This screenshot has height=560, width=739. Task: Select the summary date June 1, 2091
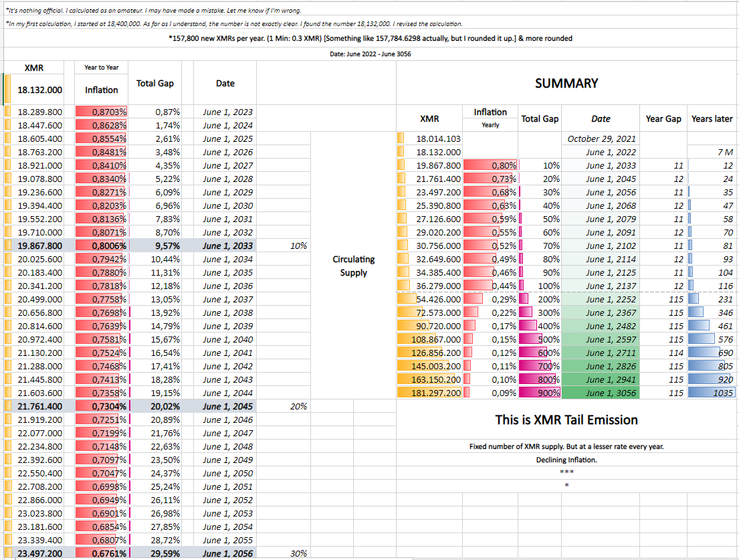pyautogui.click(x=601, y=232)
